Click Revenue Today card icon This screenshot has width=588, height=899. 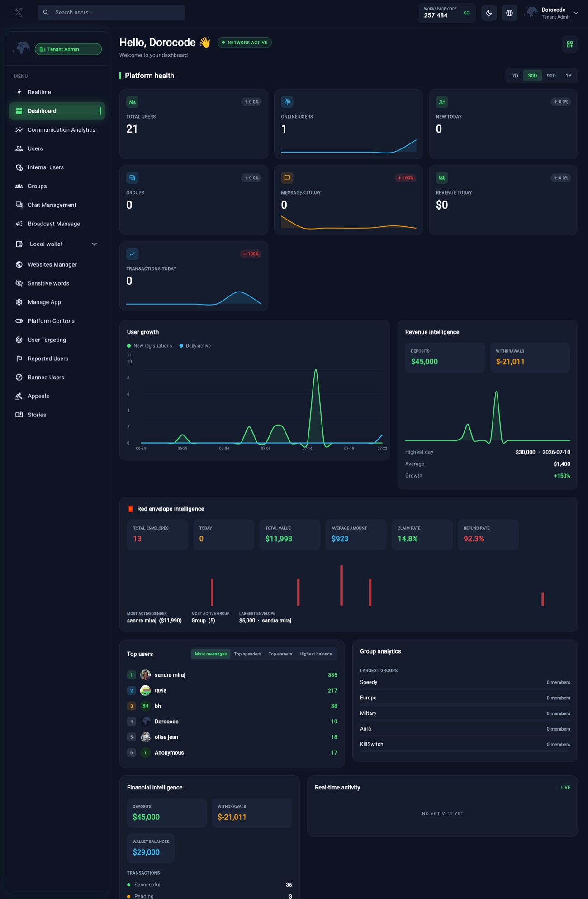pyautogui.click(x=442, y=178)
